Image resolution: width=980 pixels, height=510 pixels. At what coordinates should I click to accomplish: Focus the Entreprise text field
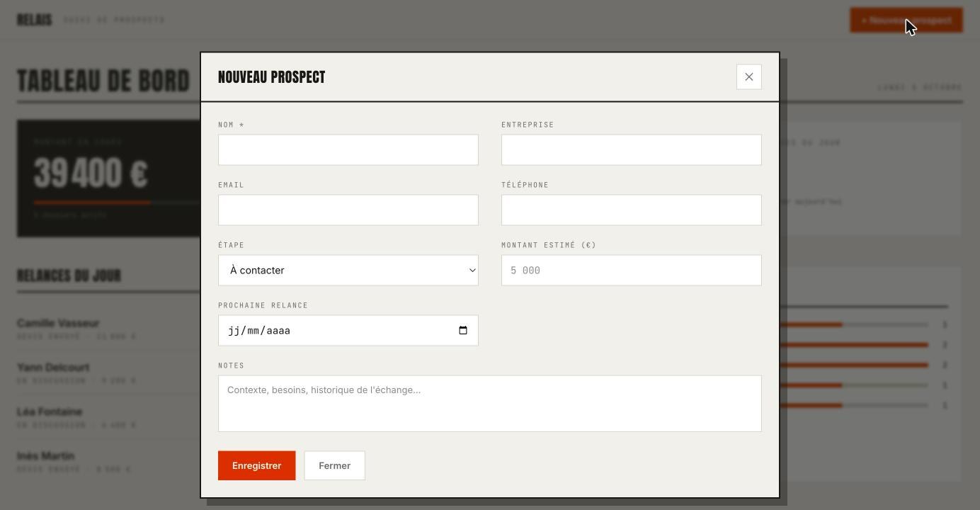click(632, 150)
